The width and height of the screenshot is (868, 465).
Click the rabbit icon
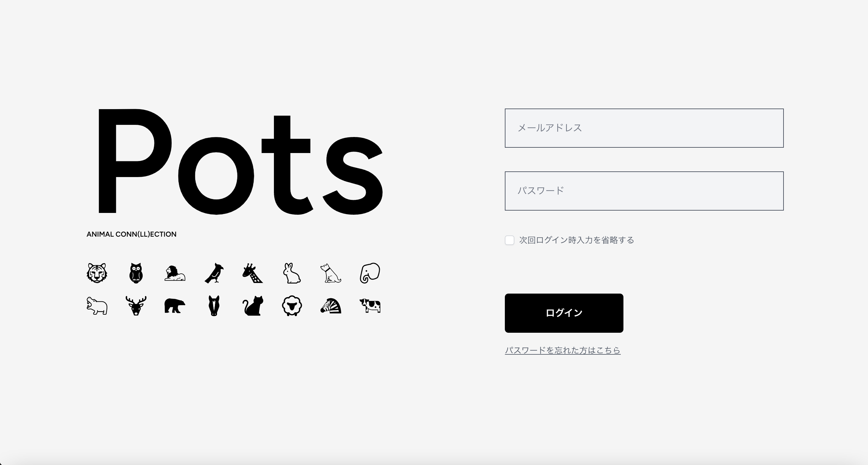(x=292, y=273)
